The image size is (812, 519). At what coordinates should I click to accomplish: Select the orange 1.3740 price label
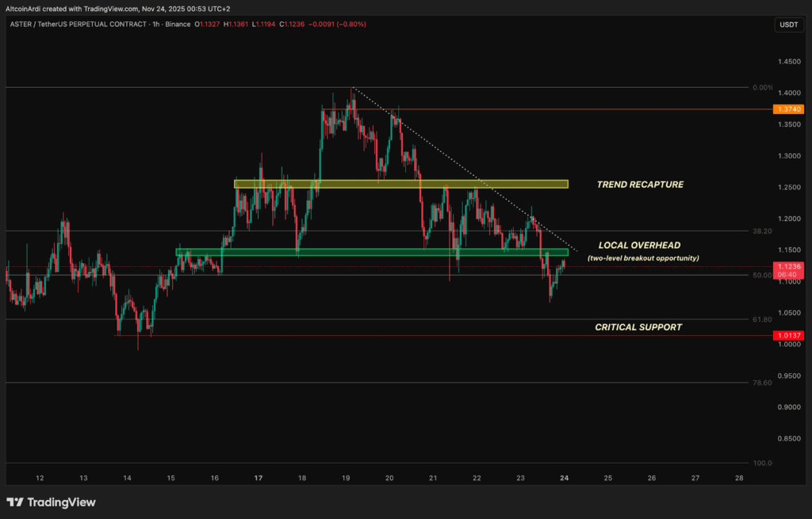click(789, 109)
